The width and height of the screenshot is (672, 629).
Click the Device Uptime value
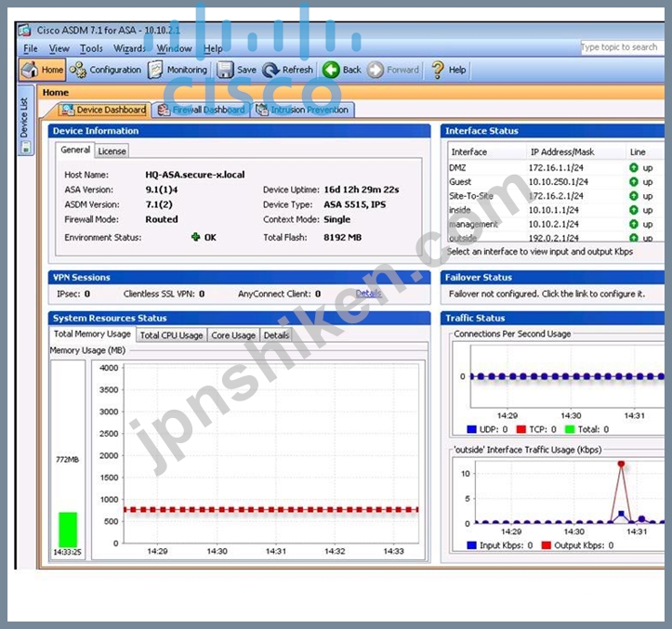[x=362, y=190]
